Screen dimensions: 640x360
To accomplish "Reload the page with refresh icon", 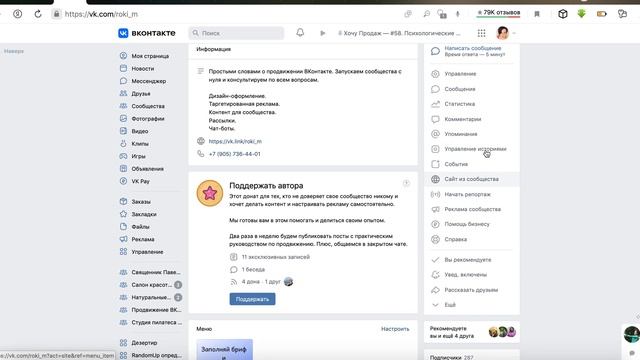I will tap(38, 14).
